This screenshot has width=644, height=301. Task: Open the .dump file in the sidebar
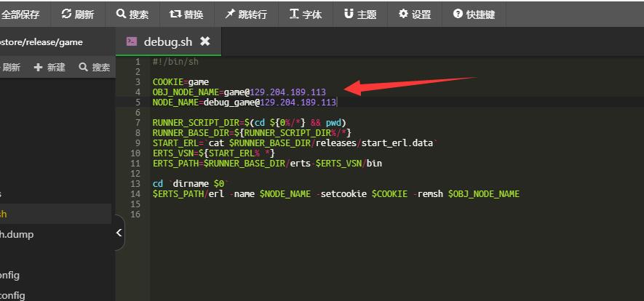pyautogui.click(x=17, y=234)
